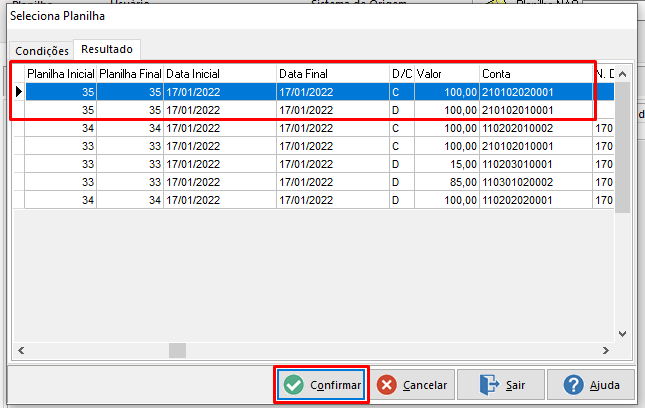Click the value cell 85,00

(x=447, y=182)
